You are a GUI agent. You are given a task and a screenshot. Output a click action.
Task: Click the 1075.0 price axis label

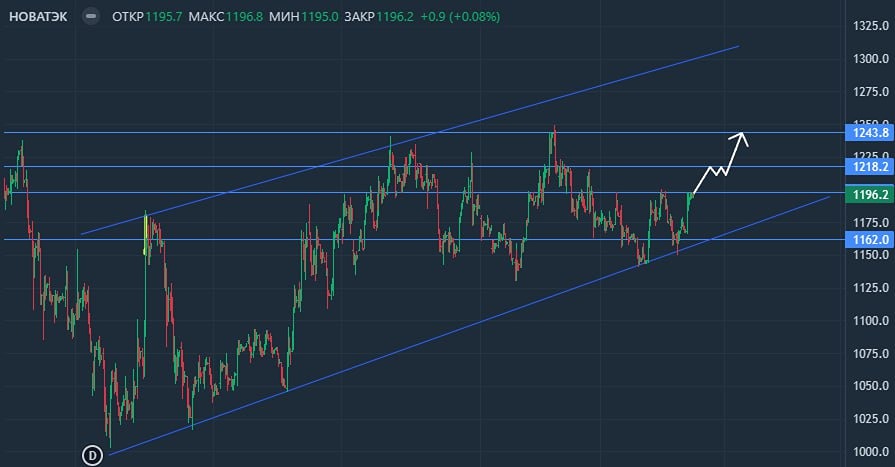870,353
